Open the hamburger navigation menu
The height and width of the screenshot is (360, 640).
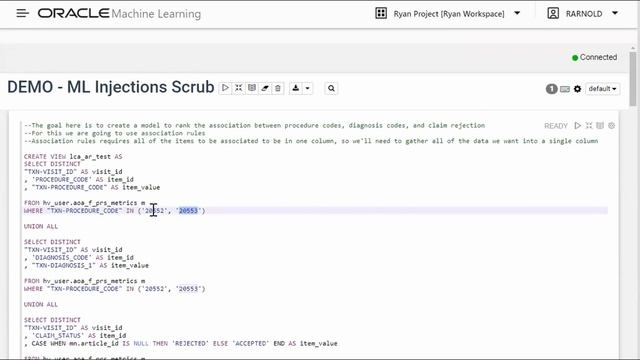click(22, 13)
